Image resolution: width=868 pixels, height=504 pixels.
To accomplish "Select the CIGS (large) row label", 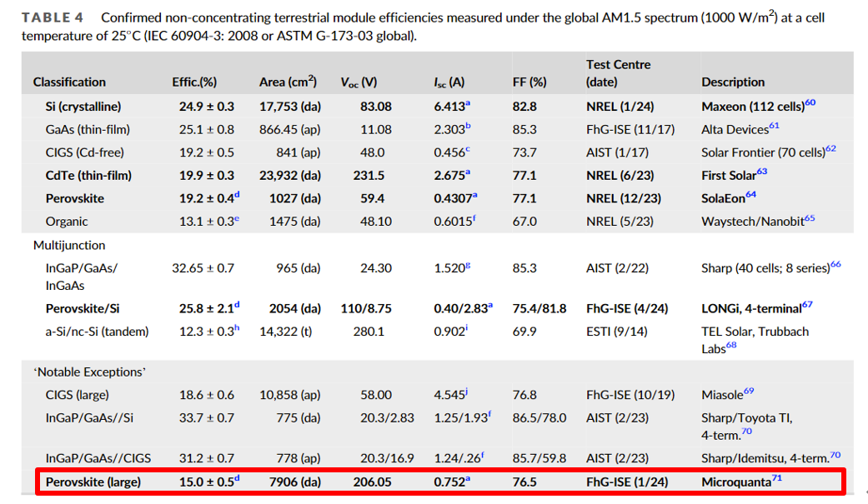I will [77, 395].
